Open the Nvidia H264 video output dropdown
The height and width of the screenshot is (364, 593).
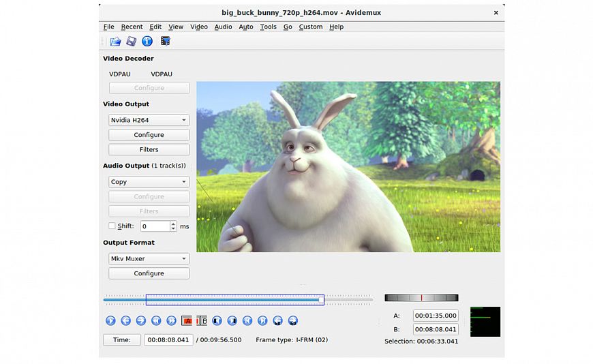tap(149, 120)
